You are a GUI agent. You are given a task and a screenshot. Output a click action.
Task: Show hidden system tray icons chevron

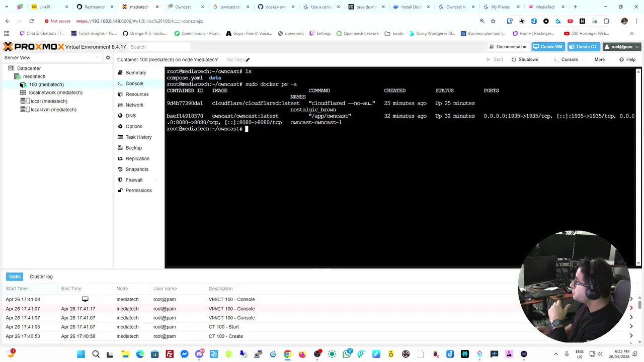[556, 354]
